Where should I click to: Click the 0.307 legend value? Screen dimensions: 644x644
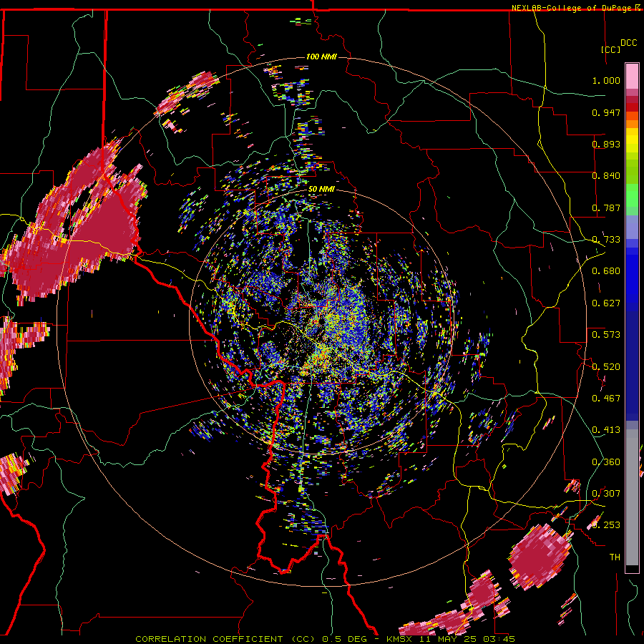click(x=606, y=494)
